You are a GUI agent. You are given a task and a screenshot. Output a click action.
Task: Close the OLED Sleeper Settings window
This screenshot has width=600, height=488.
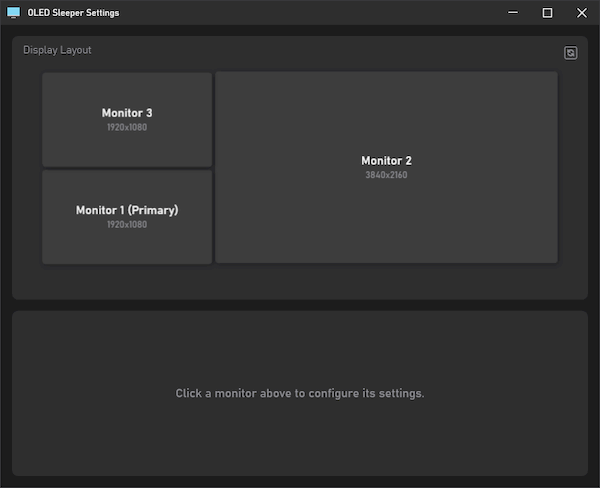pyautogui.click(x=582, y=13)
